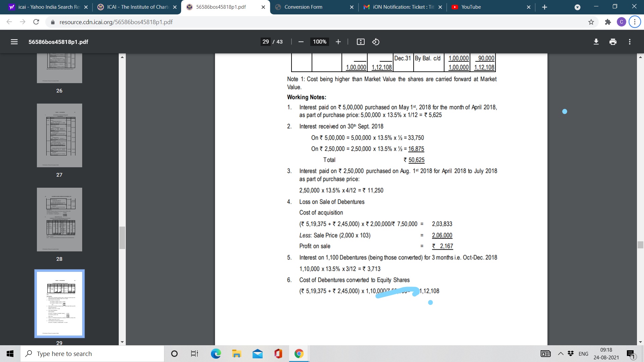Bookmark this page with star icon
Screen dimensions: 644x362
[x=591, y=22]
